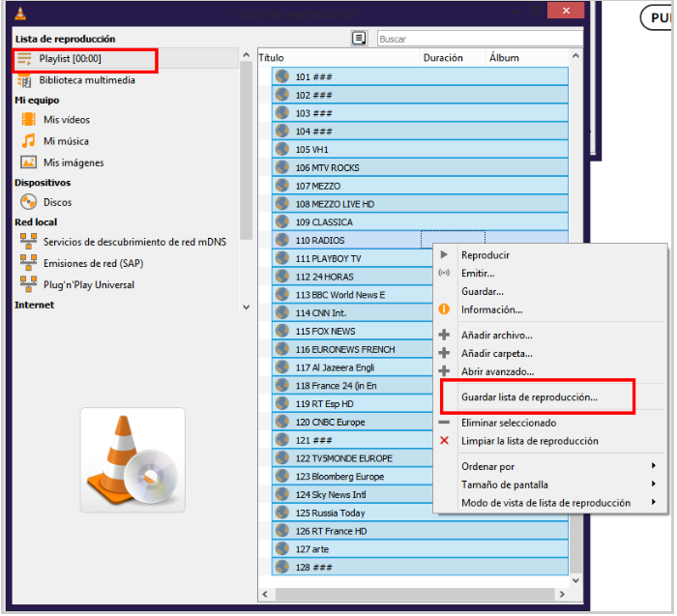This screenshot has width=677, height=616.
Task: Click the Emisiones de red (SAP) icon
Action: 28,263
